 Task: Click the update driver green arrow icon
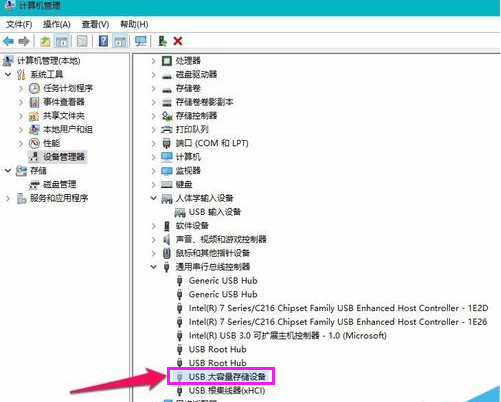coord(162,41)
